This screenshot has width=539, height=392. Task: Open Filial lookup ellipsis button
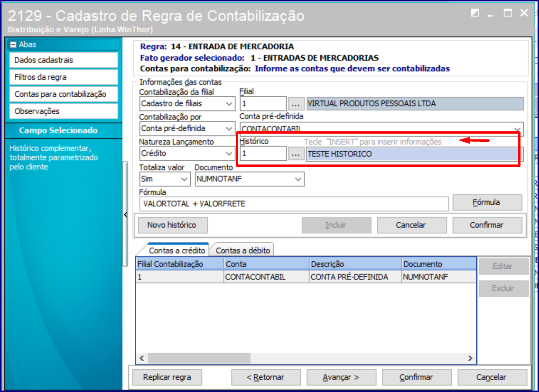tap(296, 104)
